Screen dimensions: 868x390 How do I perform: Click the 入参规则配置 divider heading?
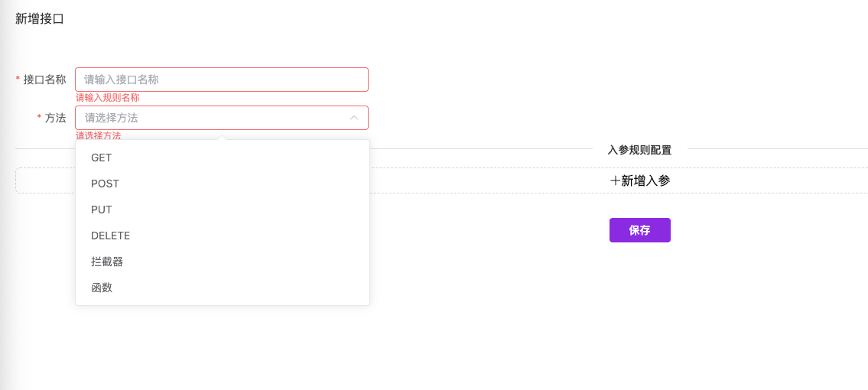[x=639, y=150]
